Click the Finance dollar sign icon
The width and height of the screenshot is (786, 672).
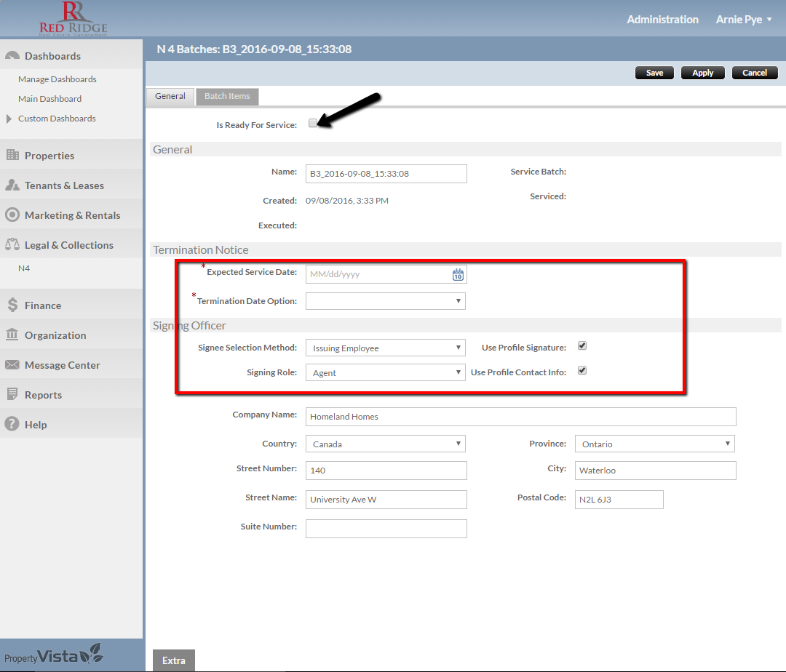[x=12, y=305]
